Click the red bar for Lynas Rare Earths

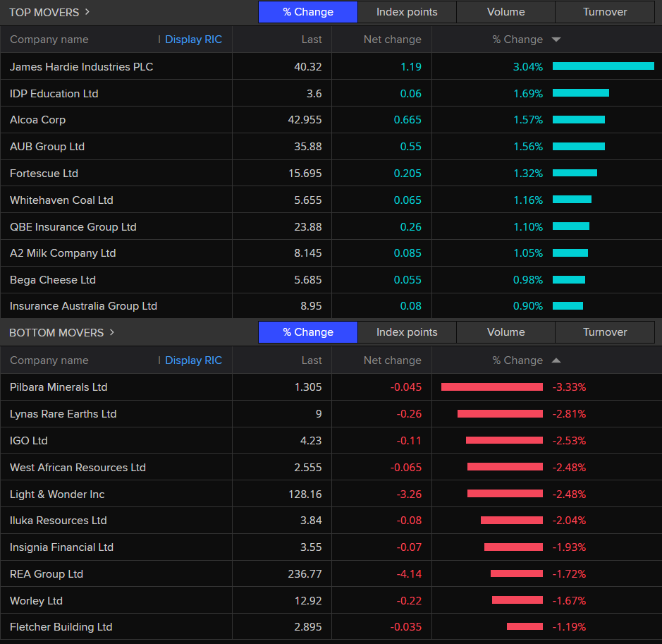click(500, 414)
